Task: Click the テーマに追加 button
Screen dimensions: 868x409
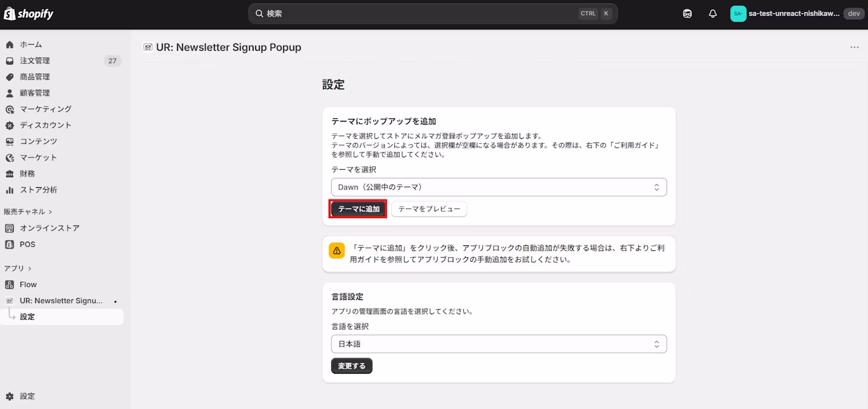Action: [358, 209]
